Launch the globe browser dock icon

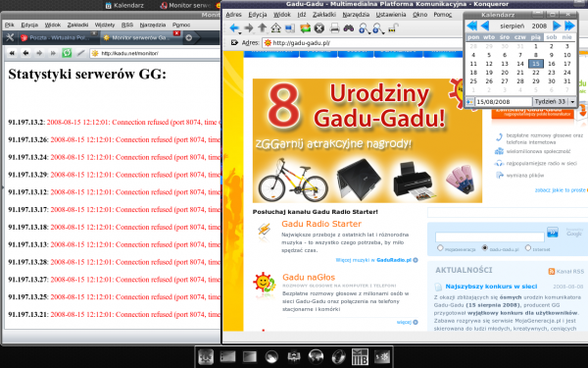click(x=316, y=356)
